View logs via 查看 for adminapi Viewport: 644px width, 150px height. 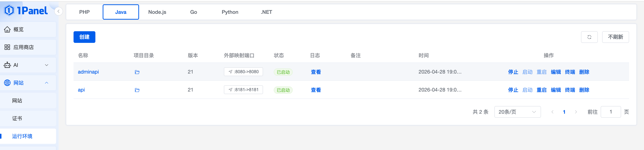(x=316, y=72)
